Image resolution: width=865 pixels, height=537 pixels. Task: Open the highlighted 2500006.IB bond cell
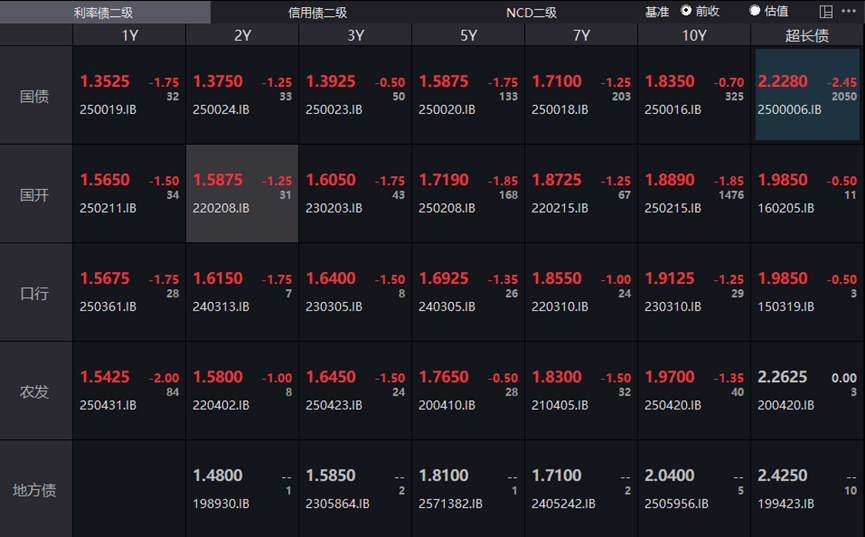[807, 95]
